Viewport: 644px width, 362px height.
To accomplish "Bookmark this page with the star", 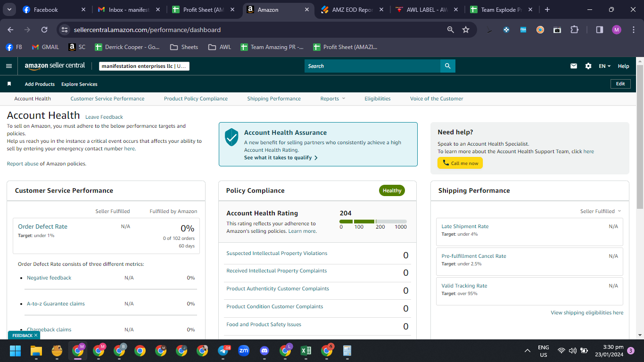I will coord(466,30).
